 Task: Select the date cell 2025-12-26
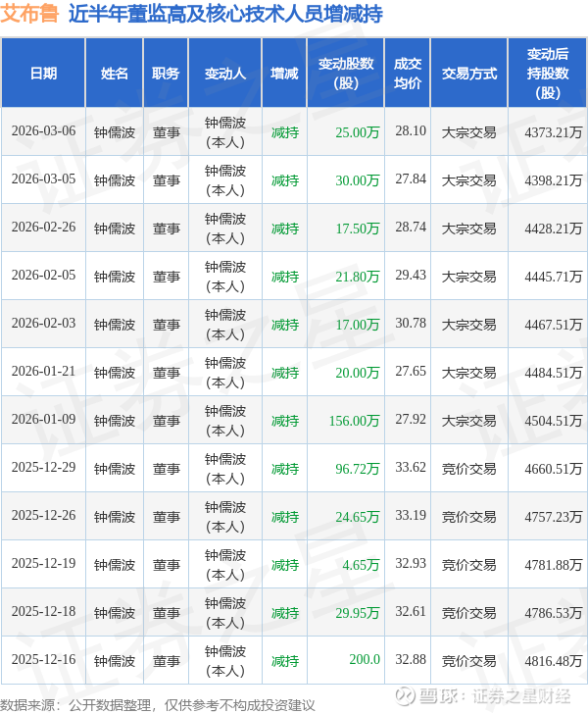44,516
